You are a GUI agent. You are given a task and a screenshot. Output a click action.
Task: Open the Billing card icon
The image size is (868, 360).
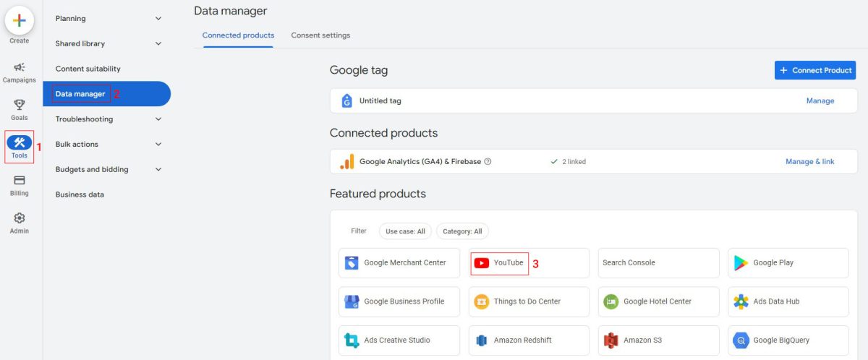(20, 180)
